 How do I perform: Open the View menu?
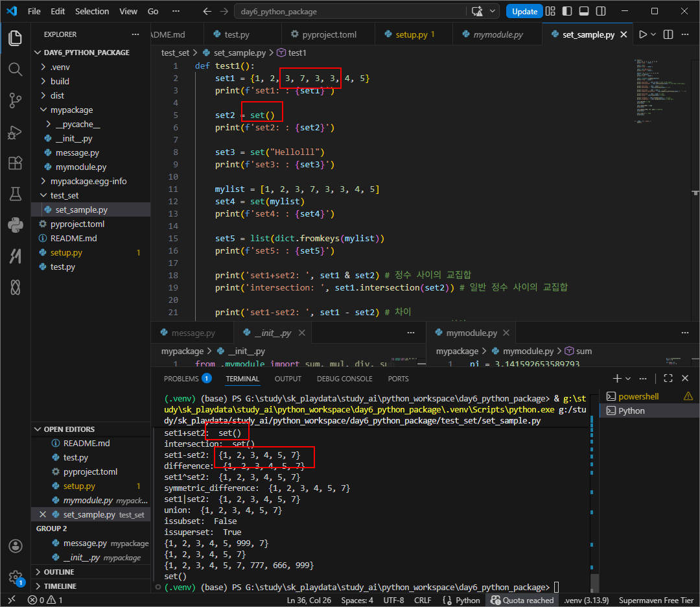coord(128,11)
